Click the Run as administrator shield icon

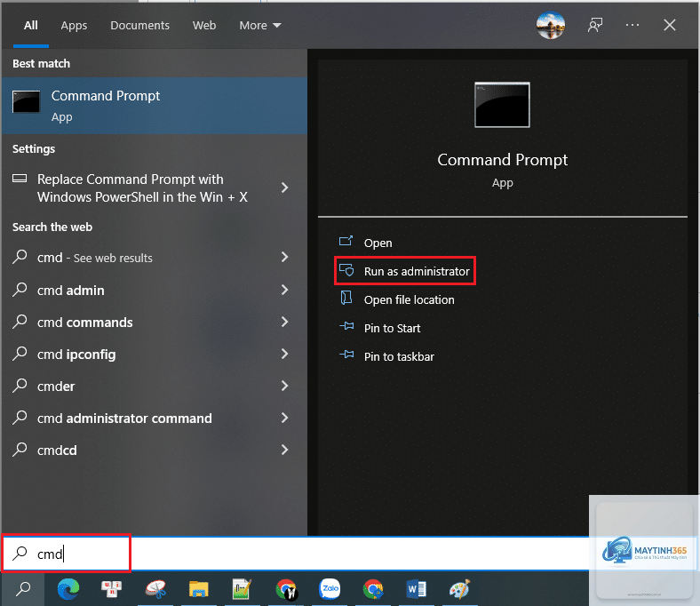coord(346,270)
